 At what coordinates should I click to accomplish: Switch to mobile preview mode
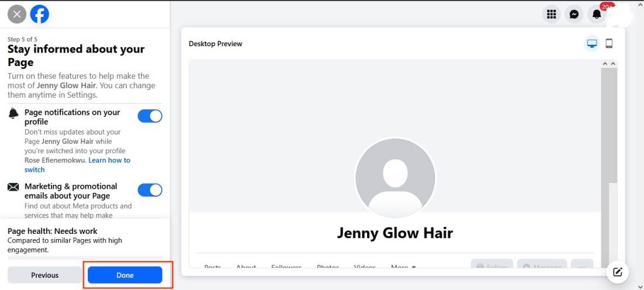pyautogui.click(x=609, y=44)
